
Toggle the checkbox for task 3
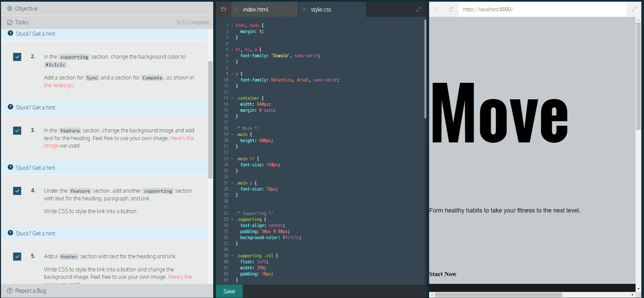[17, 131]
